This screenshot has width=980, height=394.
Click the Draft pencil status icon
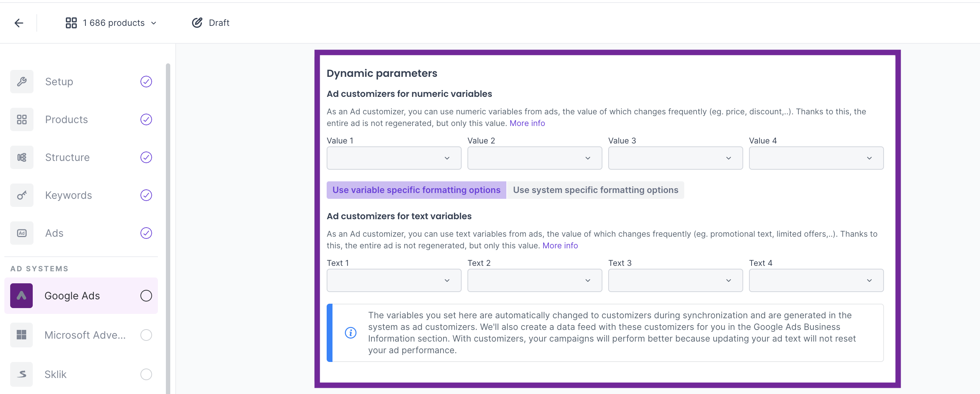(197, 23)
